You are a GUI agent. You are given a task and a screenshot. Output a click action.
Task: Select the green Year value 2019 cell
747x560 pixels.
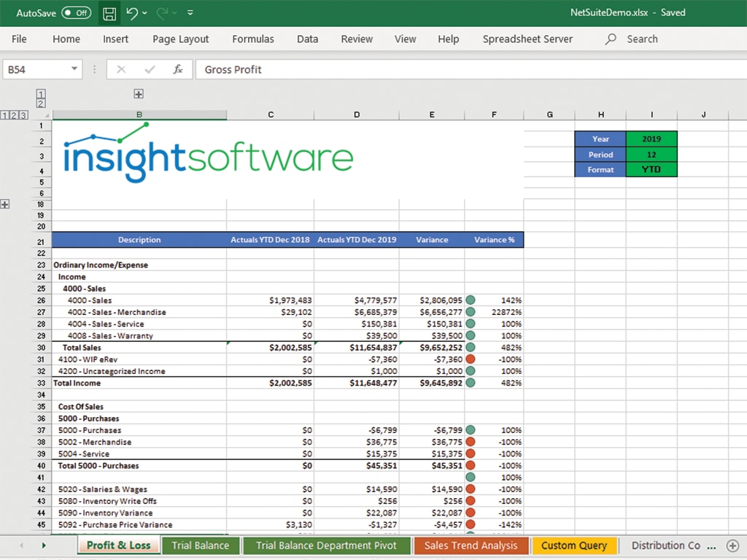[x=651, y=139]
